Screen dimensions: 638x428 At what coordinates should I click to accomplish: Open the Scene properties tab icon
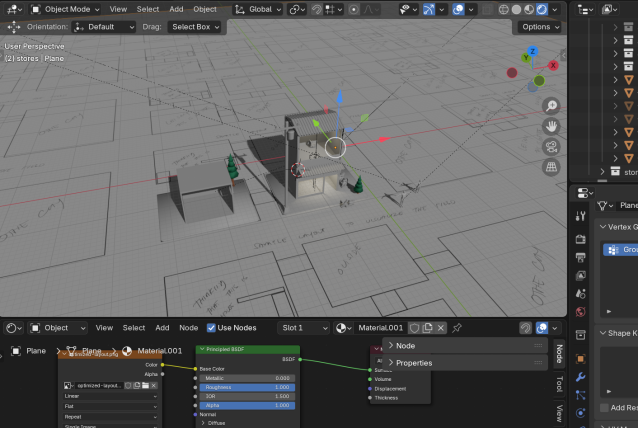point(581,294)
